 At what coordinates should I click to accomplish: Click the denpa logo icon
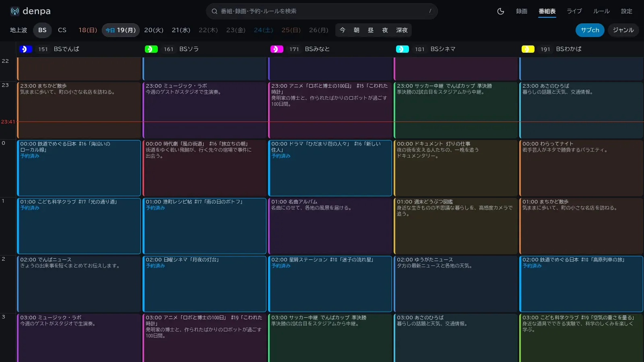[15, 11]
